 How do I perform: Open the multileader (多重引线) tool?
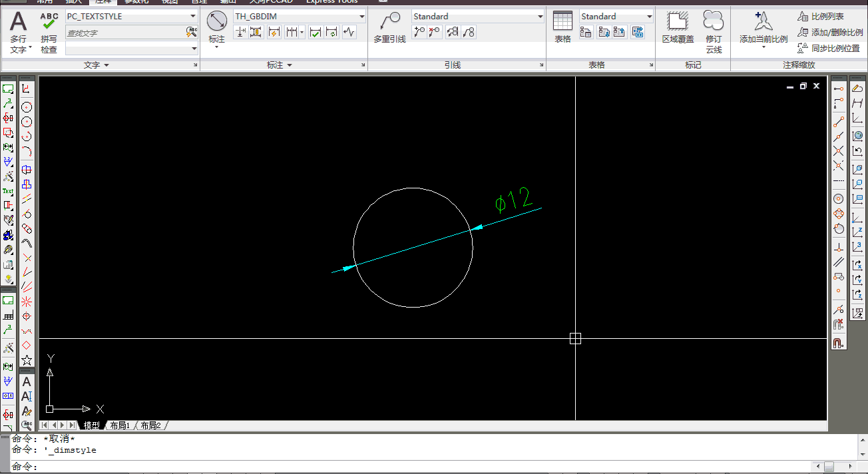coord(389,28)
